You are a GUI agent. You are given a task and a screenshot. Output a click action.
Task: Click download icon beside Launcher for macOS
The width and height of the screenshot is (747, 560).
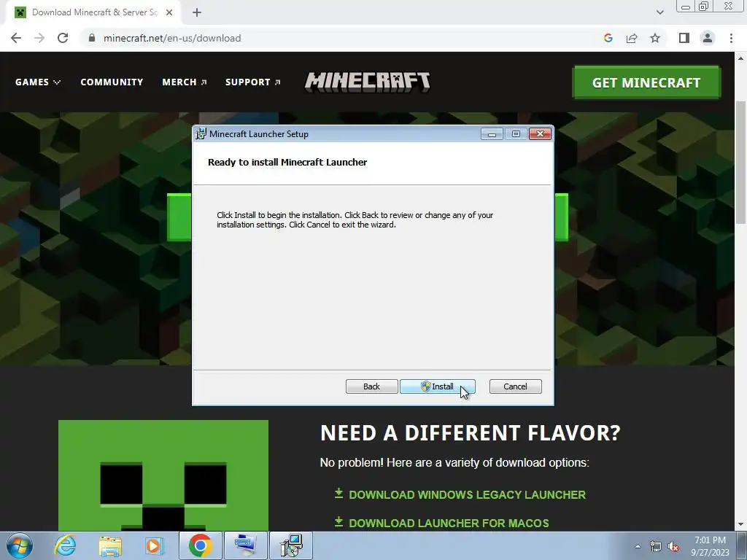pos(338,522)
